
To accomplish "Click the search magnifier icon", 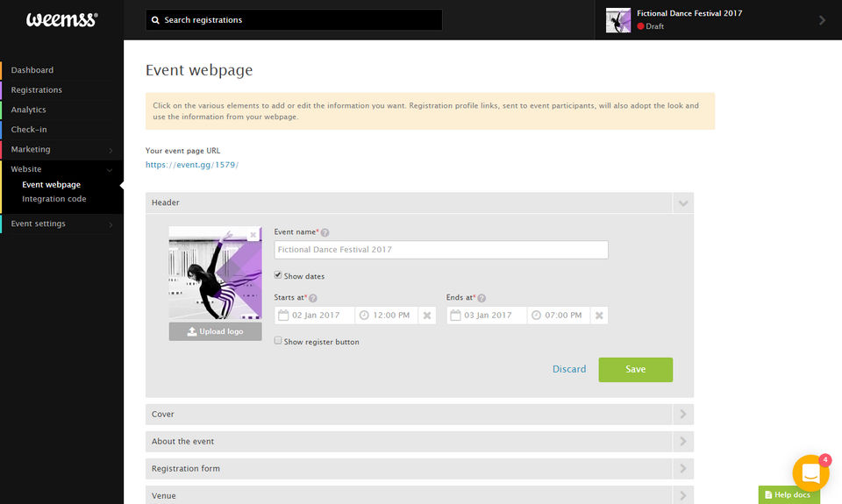I will (x=155, y=20).
